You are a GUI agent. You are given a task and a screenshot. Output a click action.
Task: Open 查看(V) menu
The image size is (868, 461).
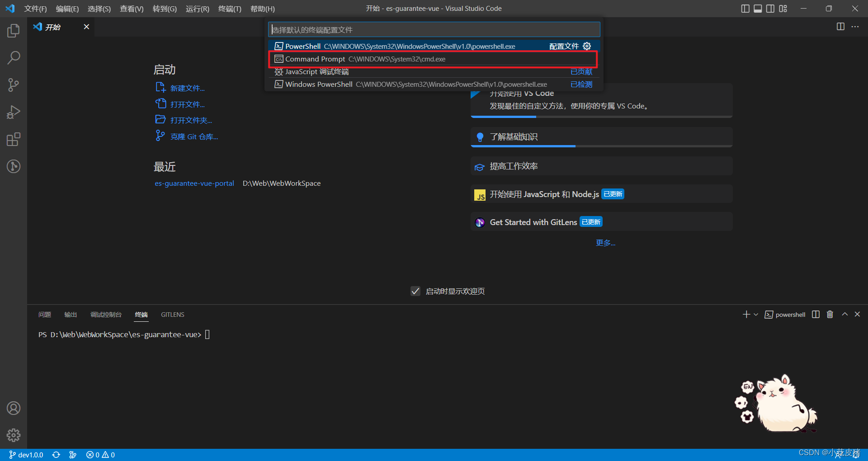coord(132,9)
